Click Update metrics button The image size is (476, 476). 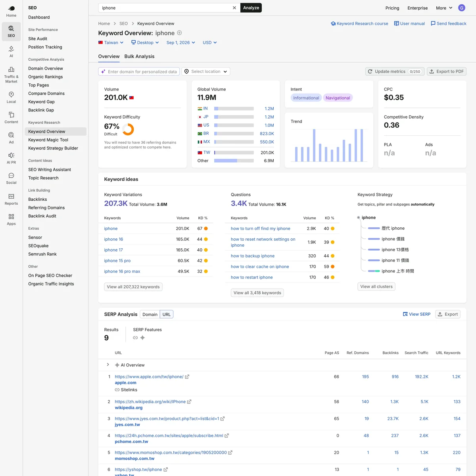[395, 71]
